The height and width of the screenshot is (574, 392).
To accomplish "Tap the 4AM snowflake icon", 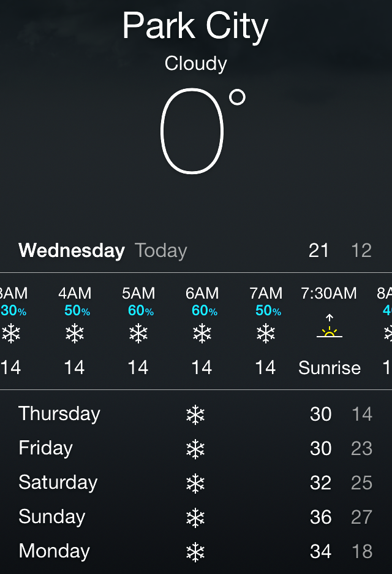I will 75,334.
